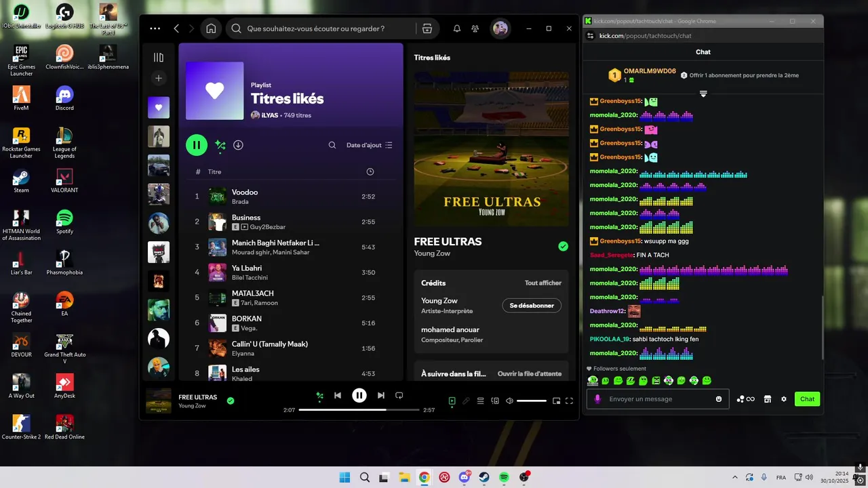Navigate back in Spotify

[x=176, y=28]
